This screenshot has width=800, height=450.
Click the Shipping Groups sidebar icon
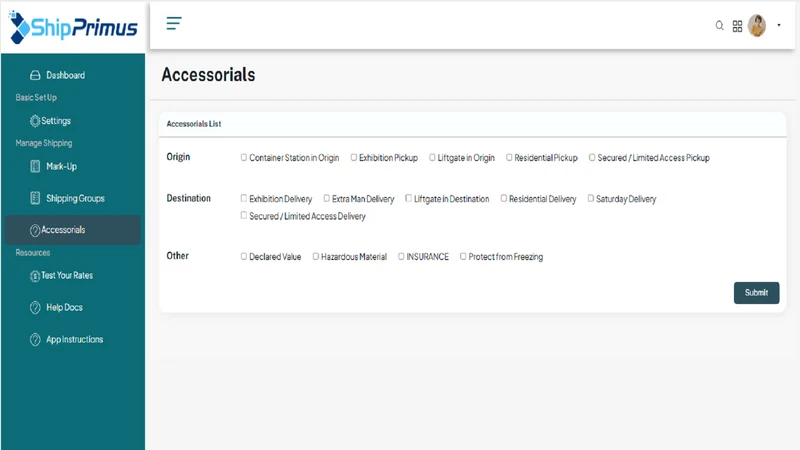(35, 198)
